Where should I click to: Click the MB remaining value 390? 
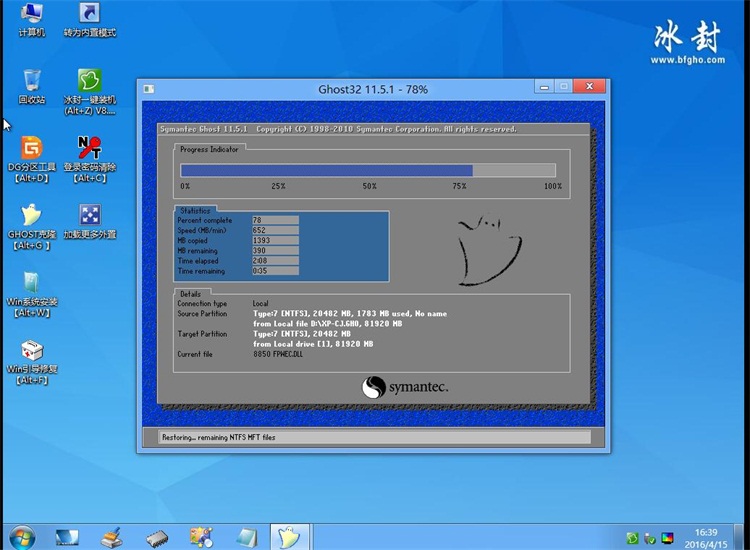(x=276, y=250)
